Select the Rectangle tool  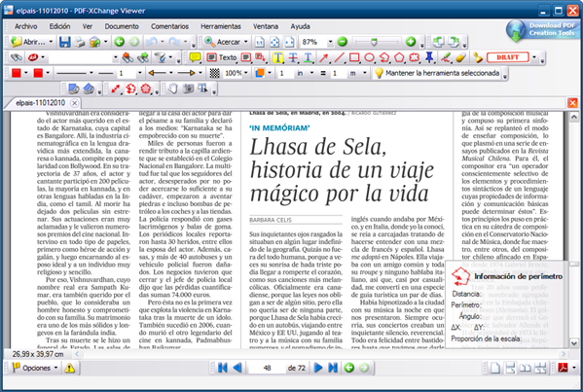pyautogui.click(x=354, y=57)
